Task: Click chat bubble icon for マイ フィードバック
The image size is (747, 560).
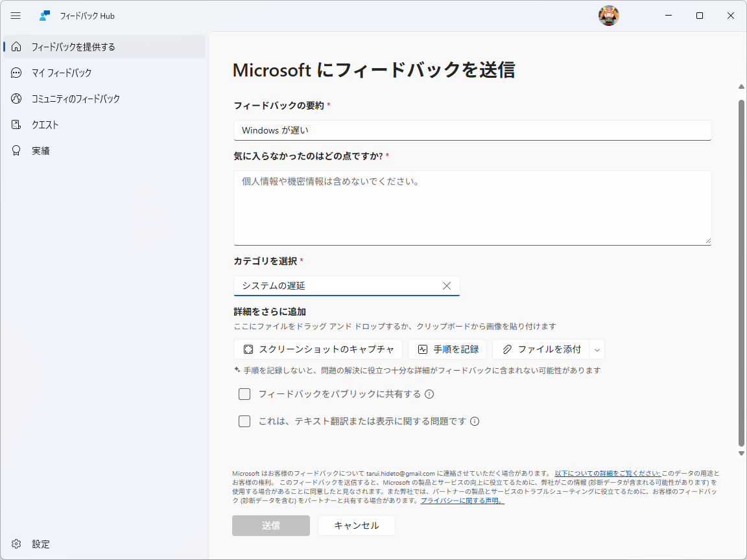Action: click(x=16, y=73)
